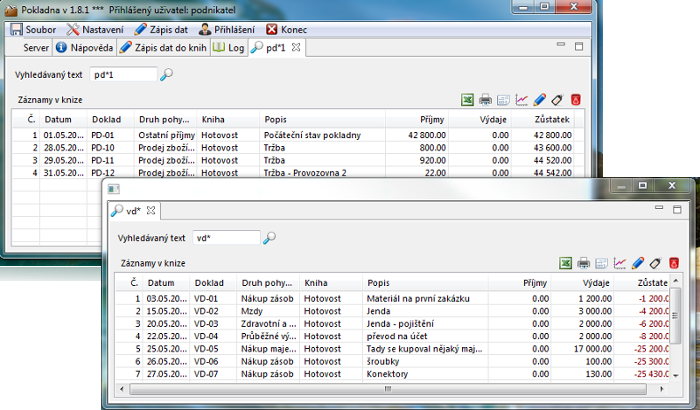The height and width of the screenshot is (410, 700).
Task: Open the Soubor menu
Action: (34, 29)
